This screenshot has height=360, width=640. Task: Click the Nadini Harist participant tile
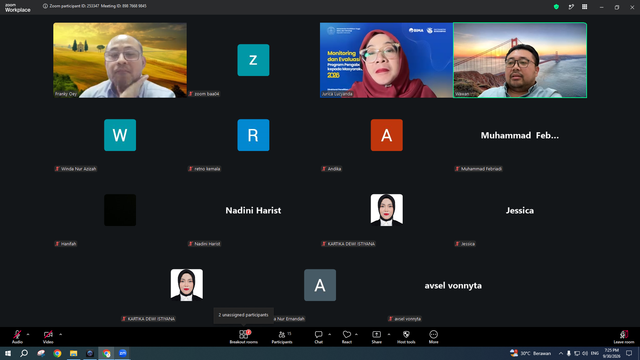click(x=253, y=210)
